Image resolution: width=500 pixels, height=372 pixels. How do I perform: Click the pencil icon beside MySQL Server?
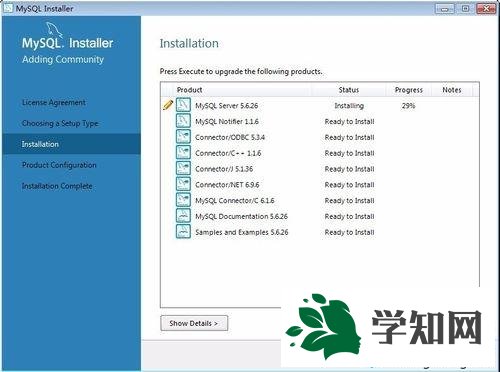(x=168, y=105)
